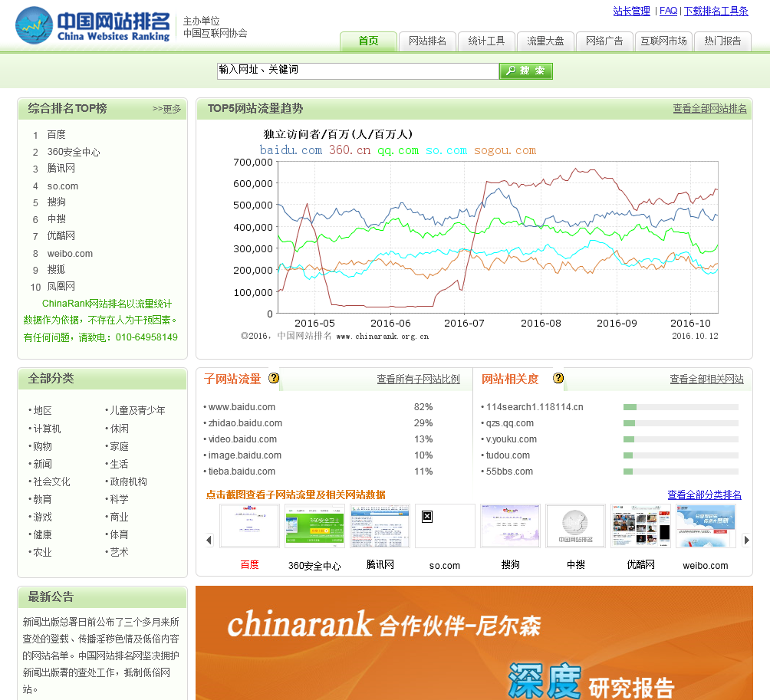Click weibo.com in the ranking list
This screenshot has width=770, height=700.
[x=71, y=254]
